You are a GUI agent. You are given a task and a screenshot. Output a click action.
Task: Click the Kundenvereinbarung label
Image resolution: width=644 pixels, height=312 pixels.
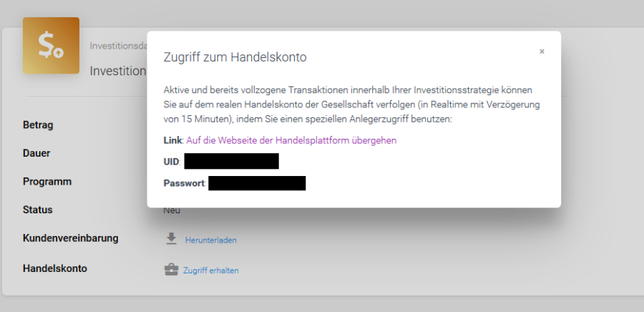coord(70,238)
